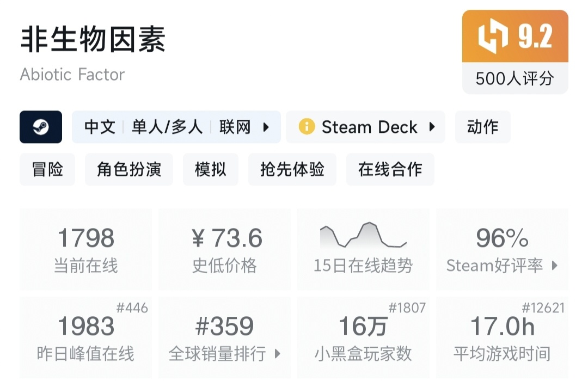Open the 史低价格 ¥73.6 card
The height and width of the screenshot is (381, 588).
point(224,249)
